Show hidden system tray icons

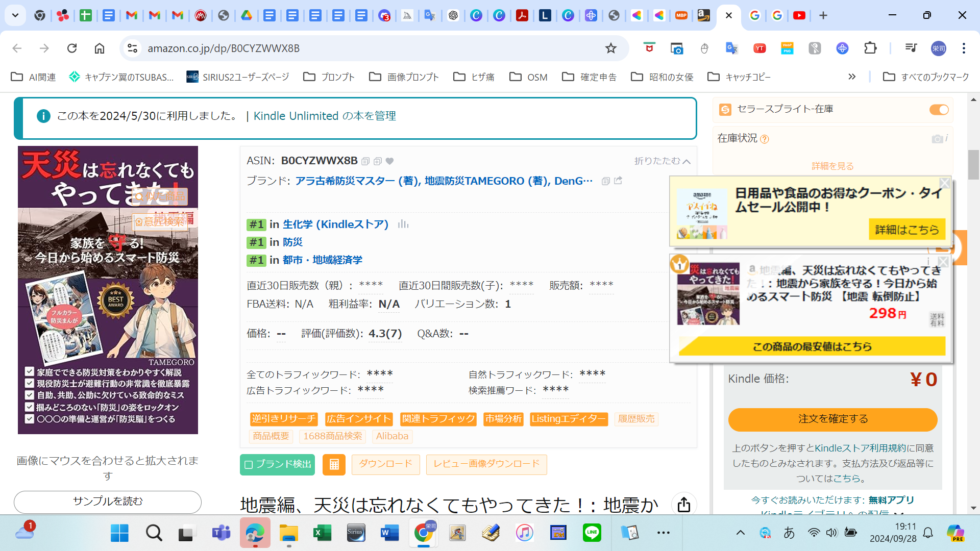click(x=740, y=533)
